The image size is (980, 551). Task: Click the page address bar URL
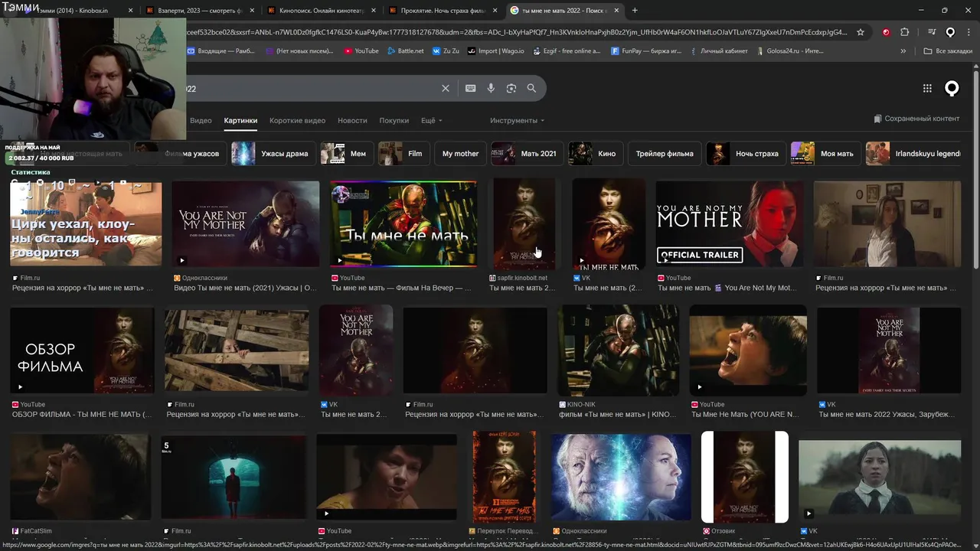click(x=517, y=32)
